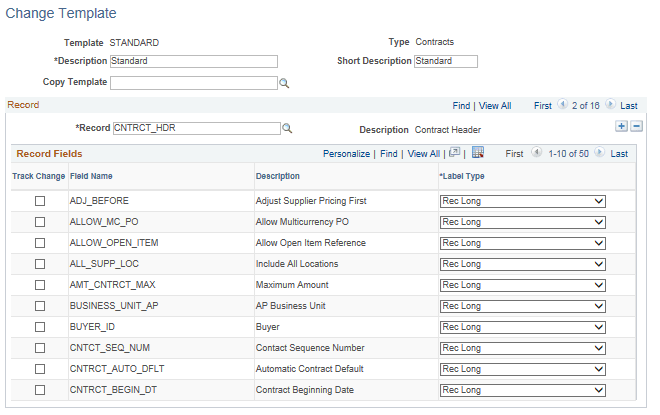Download Record Fields grid to spreadsheet icon
660x415 pixels.
(478, 152)
